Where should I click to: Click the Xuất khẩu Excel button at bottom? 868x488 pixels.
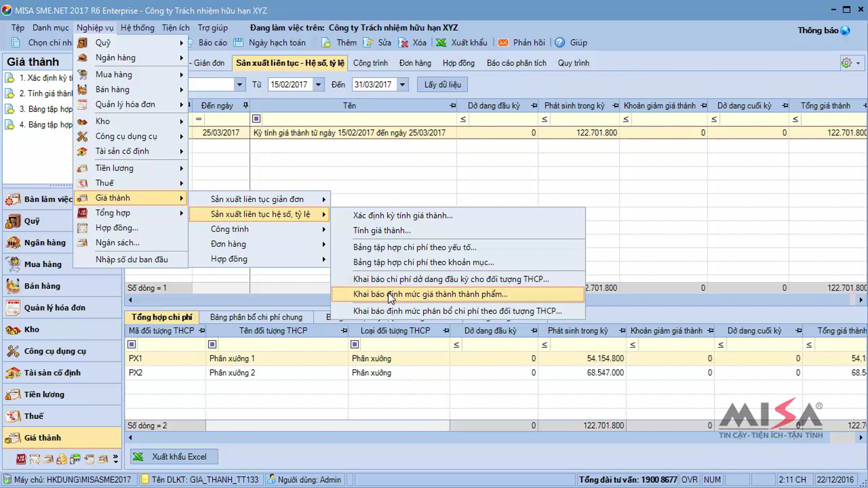(x=174, y=457)
